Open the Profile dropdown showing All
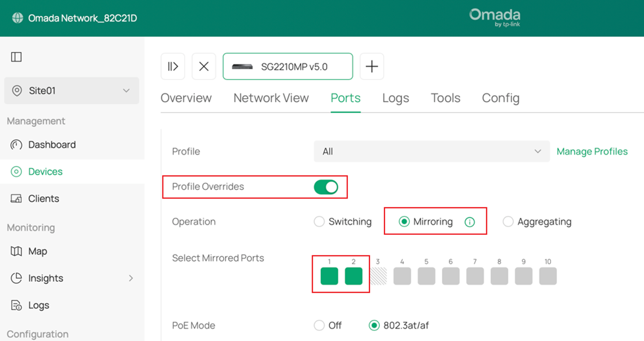 (432, 151)
